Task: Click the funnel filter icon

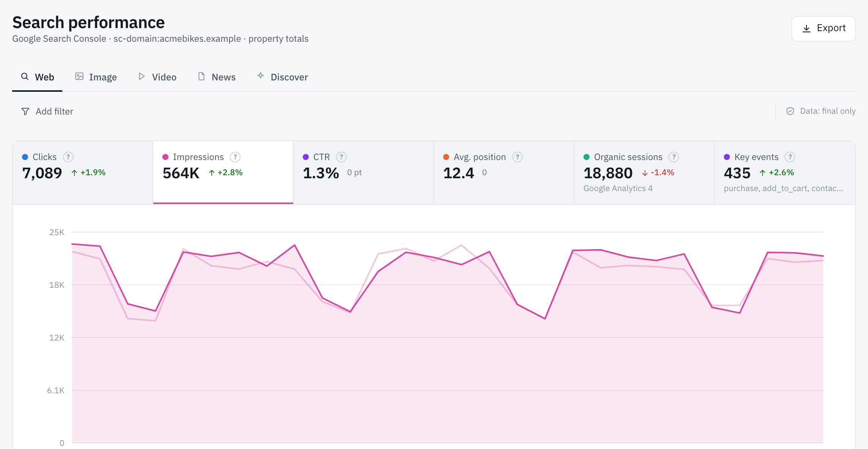Action: [25, 111]
